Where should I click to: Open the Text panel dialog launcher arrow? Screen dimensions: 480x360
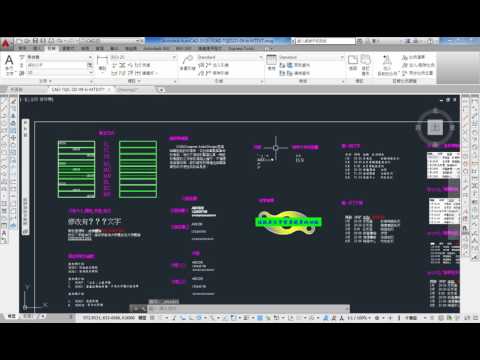91,81
